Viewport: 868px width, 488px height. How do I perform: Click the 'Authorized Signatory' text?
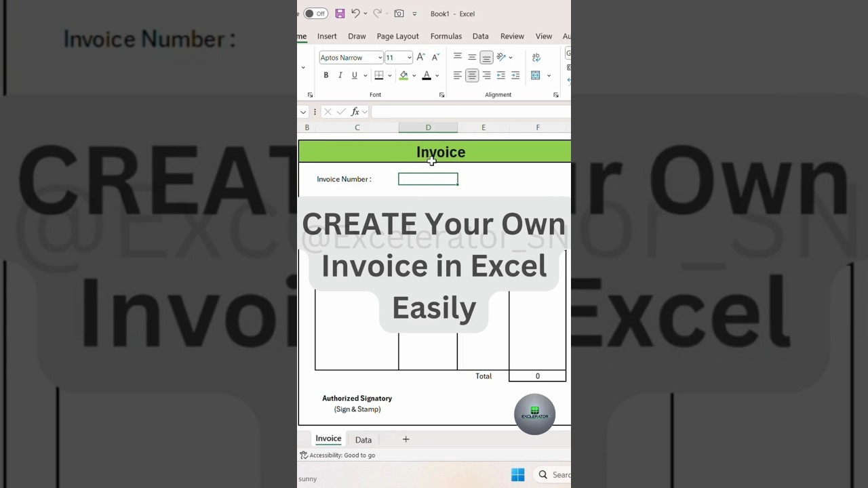point(357,399)
